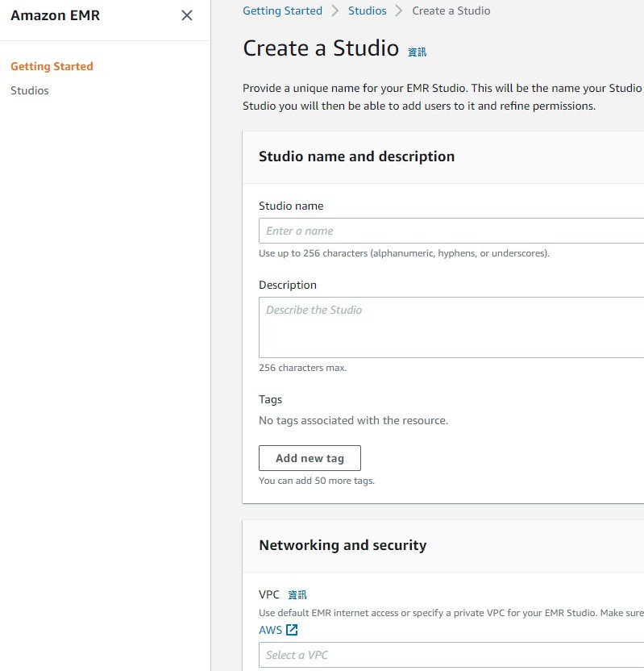Click the Networking and security section header
Screen dimensions: 644x671
click(x=343, y=545)
